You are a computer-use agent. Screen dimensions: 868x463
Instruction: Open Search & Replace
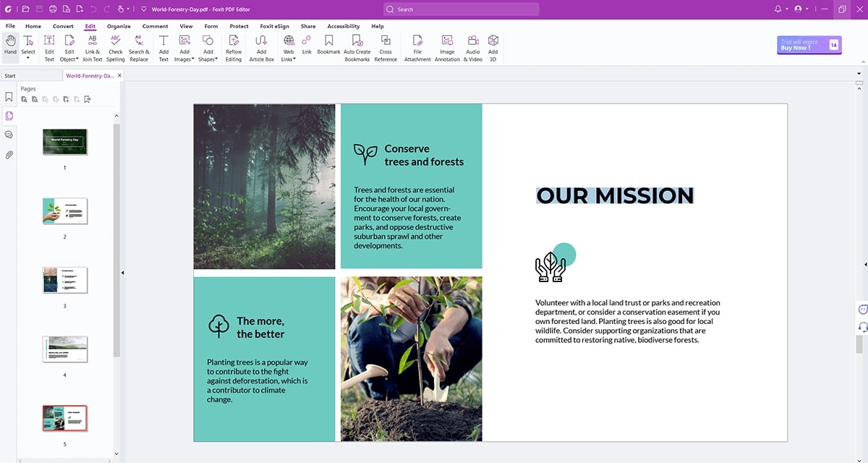pos(138,46)
